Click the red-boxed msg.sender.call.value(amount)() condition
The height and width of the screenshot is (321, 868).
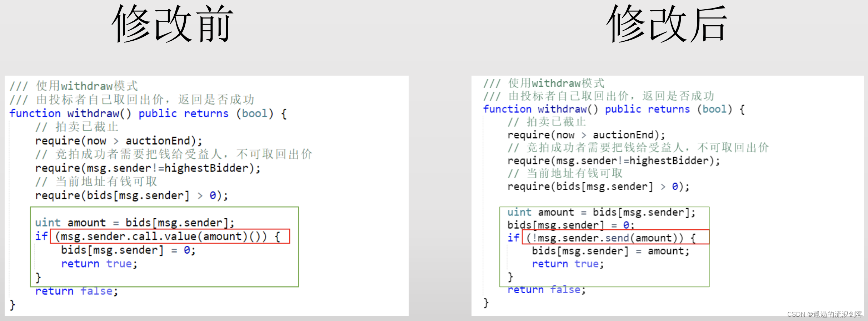coord(170,236)
